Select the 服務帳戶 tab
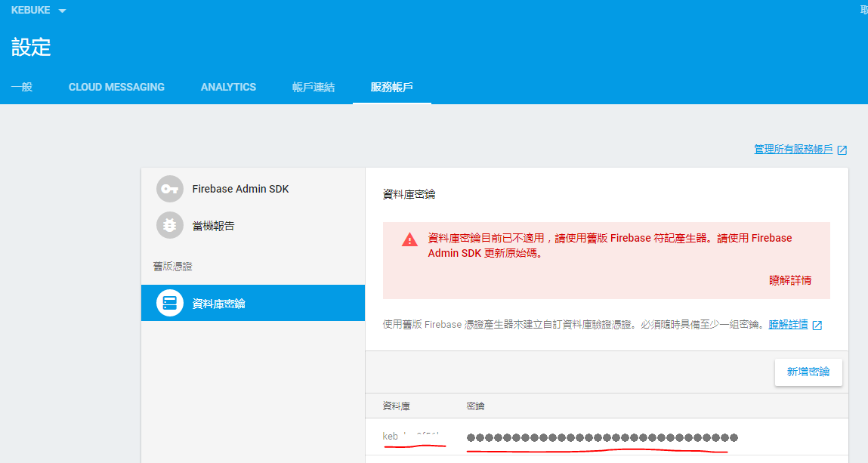868x463 pixels. [392, 87]
